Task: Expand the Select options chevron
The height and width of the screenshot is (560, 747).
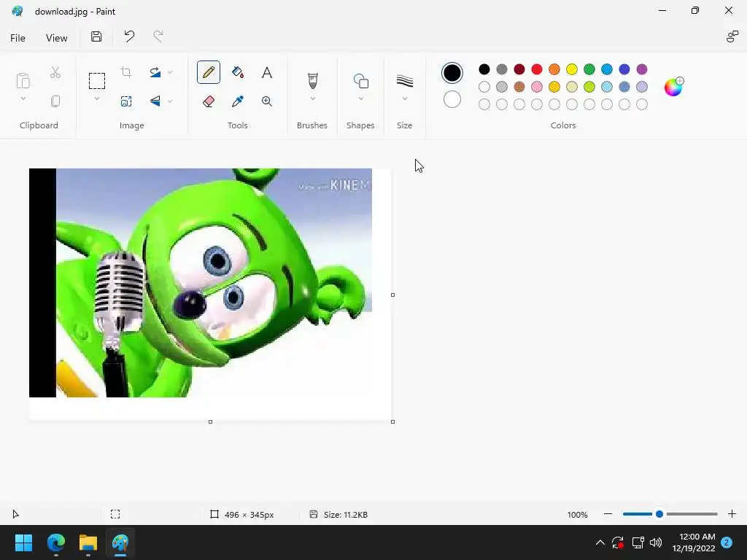Action: tap(97, 98)
